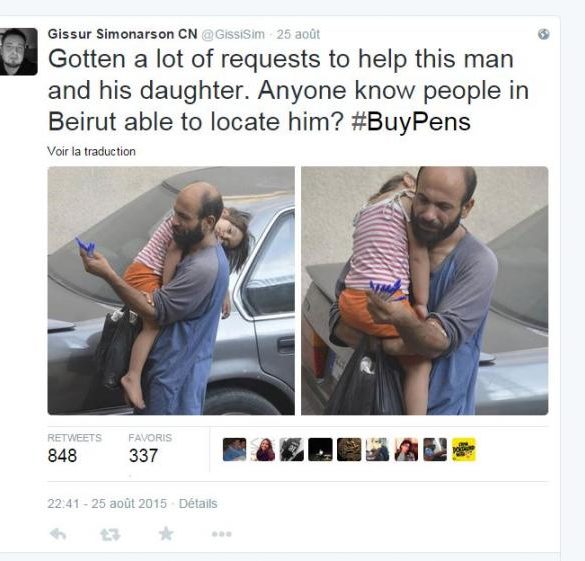
Task: Click the Gissur Simonarson CN name
Action: pos(122,34)
